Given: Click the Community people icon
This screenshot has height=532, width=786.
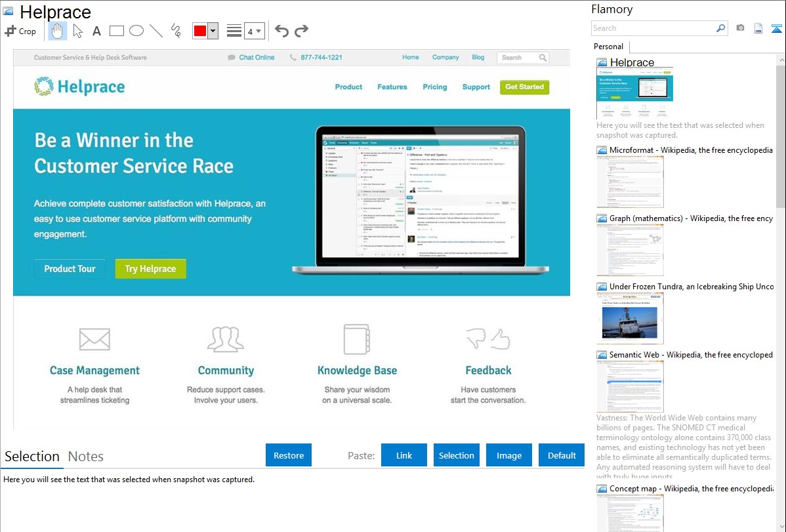Looking at the screenshot, I should tap(226, 339).
